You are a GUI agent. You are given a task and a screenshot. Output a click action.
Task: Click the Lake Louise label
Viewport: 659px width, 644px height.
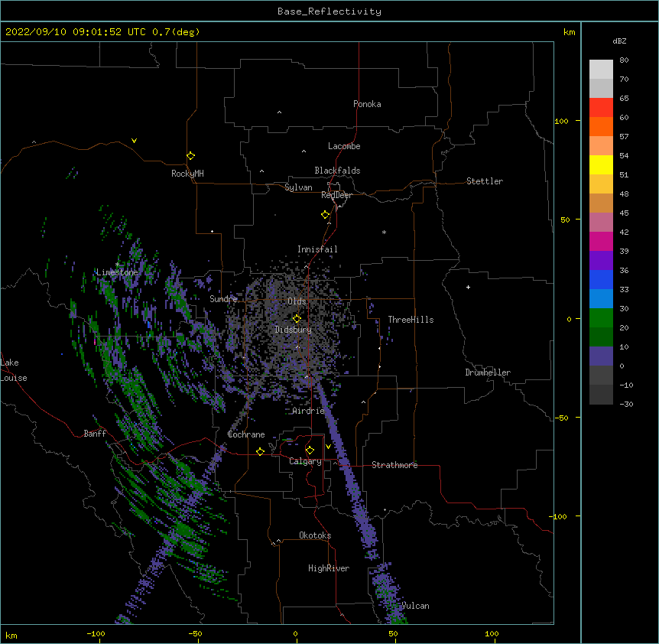click(14, 370)
